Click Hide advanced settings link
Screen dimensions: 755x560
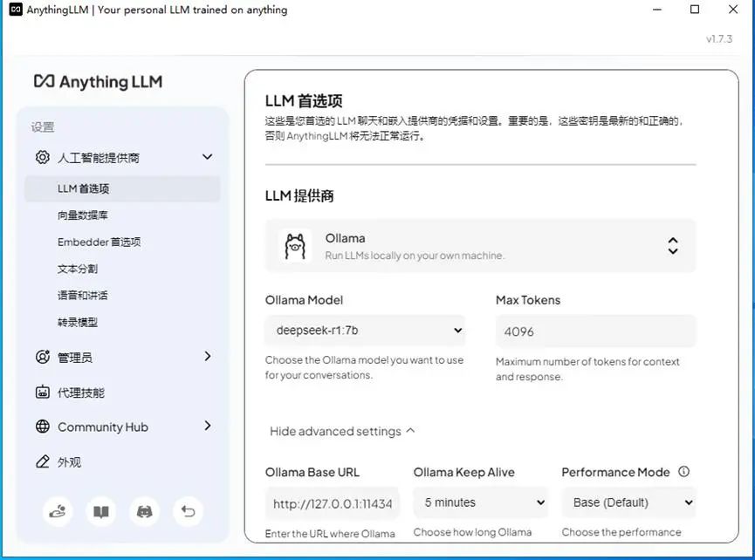pyautogui.click(x=342, y=431)
